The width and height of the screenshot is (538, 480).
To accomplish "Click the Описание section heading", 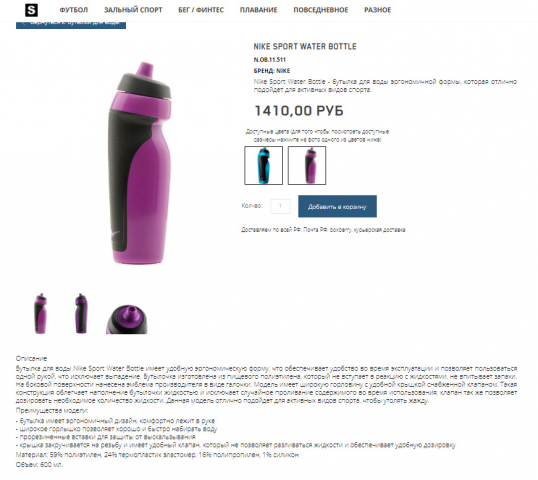I will (x=31, y=359).
